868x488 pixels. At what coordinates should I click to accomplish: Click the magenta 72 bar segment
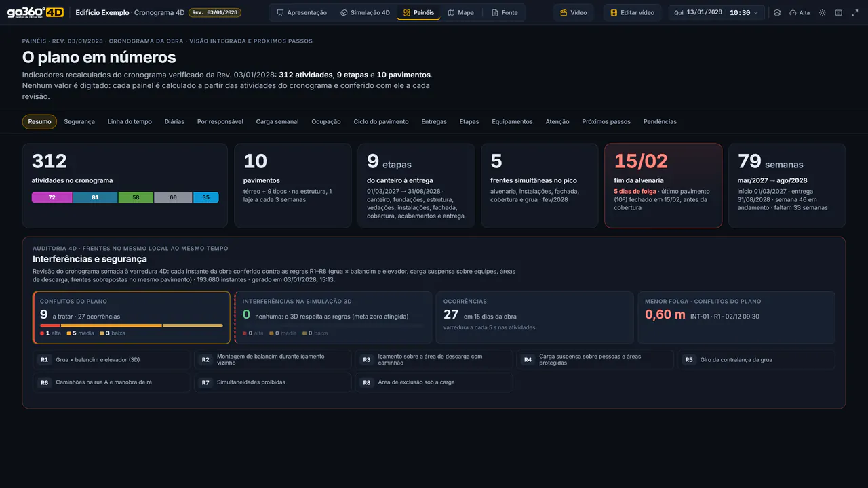coord(52,197)
